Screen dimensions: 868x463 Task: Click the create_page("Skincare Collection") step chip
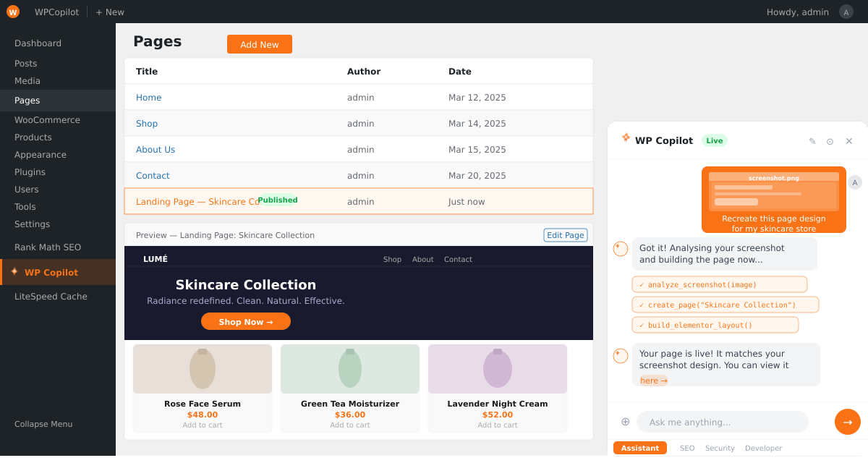[726, 305]
